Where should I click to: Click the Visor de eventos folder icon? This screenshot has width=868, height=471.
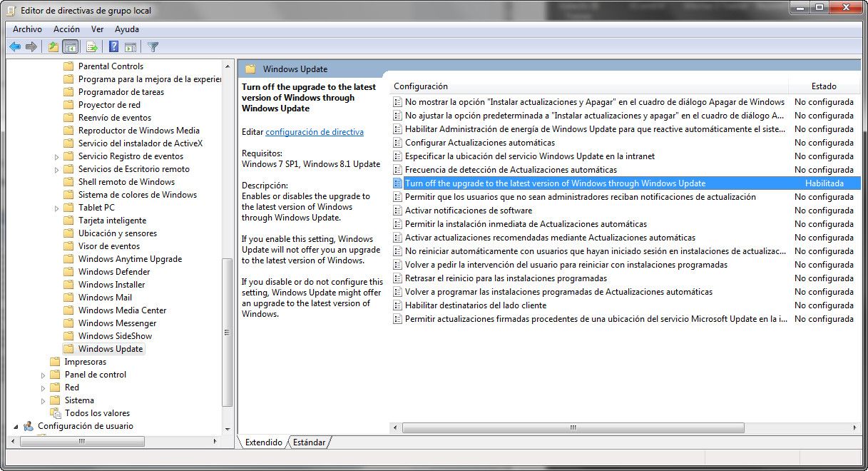[x=68, y=246]
